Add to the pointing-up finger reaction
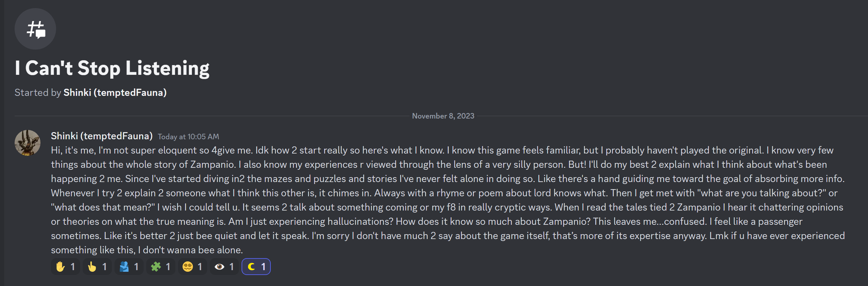The width and height of the screenshot is (868, 286). 97,267
